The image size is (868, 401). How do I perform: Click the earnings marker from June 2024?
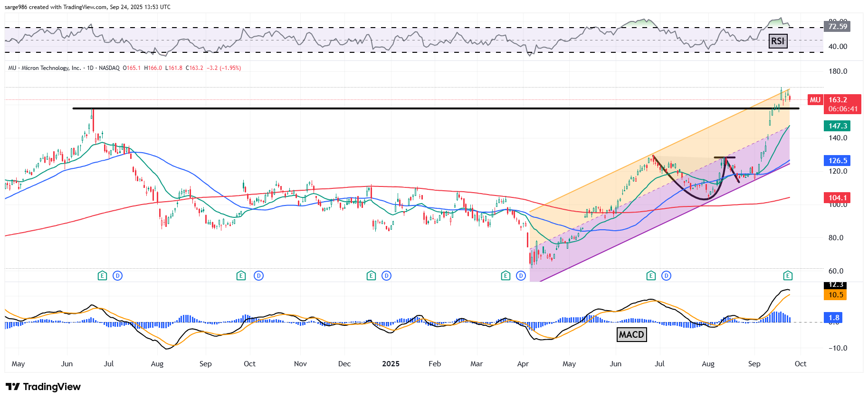102,275
